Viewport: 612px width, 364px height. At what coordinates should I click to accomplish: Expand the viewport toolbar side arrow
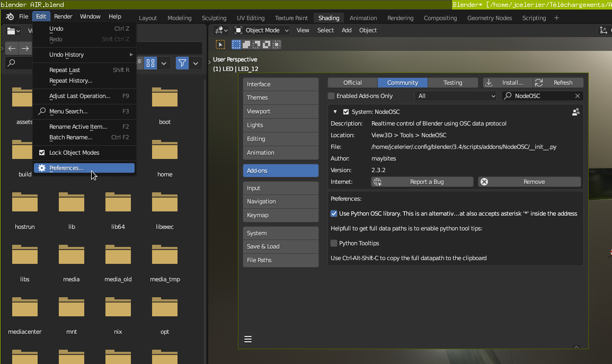point(210,61)
